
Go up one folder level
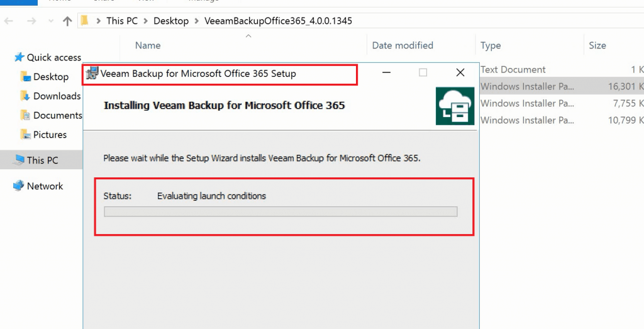point(67,21)
